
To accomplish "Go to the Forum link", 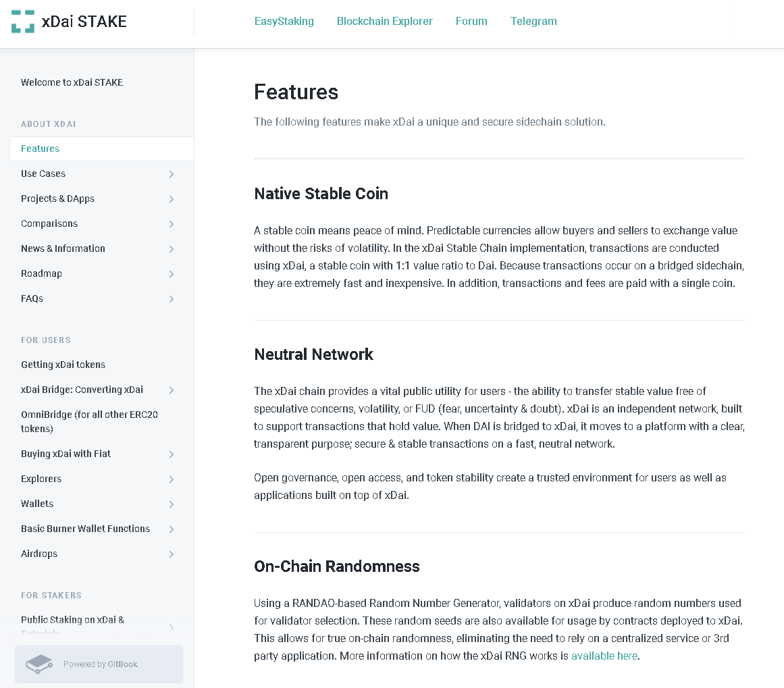I will (x=471, y=21).
